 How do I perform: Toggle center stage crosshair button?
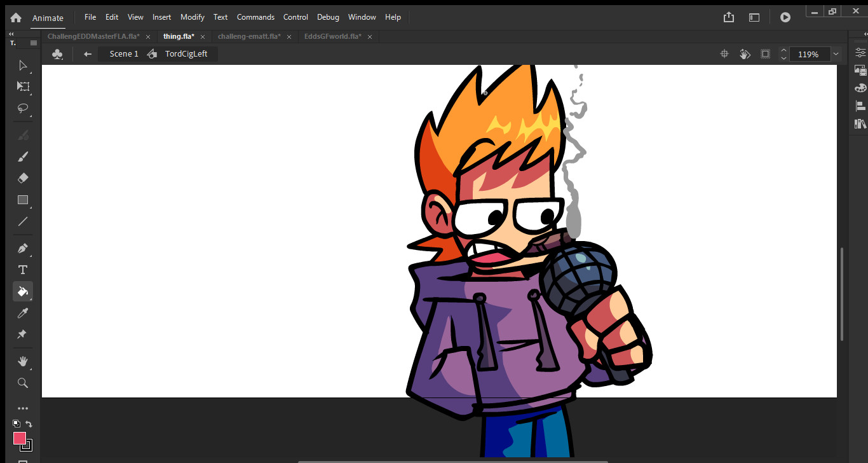tap(724, 54)
